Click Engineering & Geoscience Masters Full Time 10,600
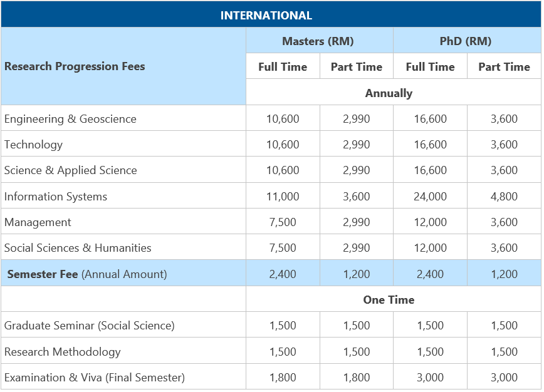The height and width of the screenshot is (392, 544). [283, 119]
